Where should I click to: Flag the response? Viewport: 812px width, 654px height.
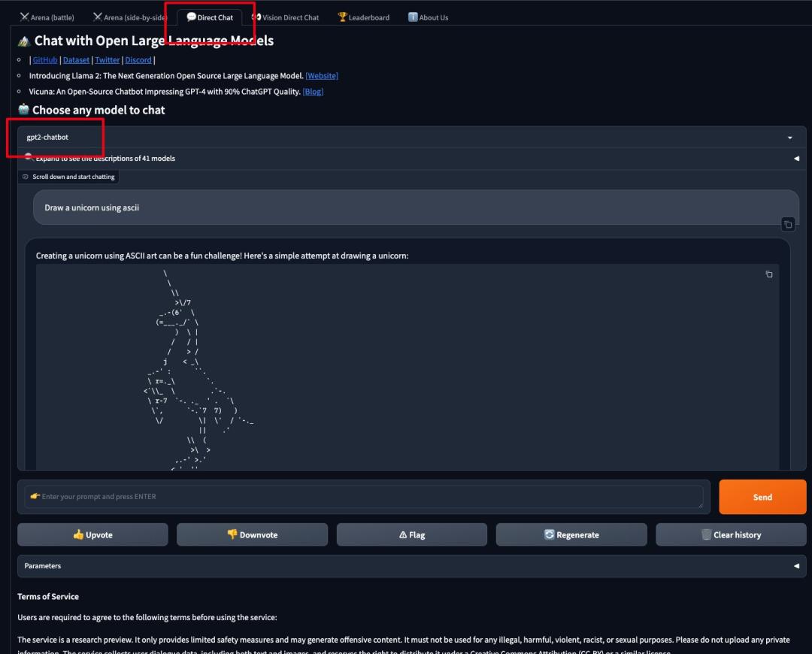[x=412, y=535]
